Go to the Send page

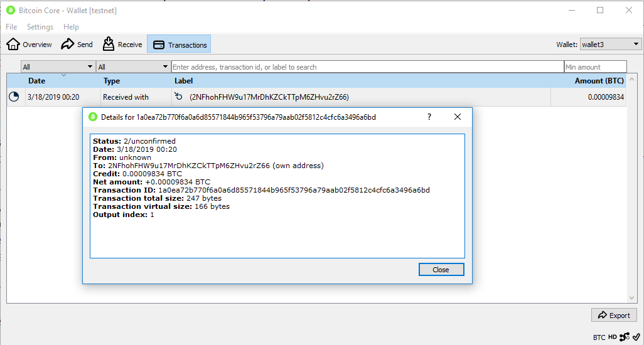(x=77, y=45)
